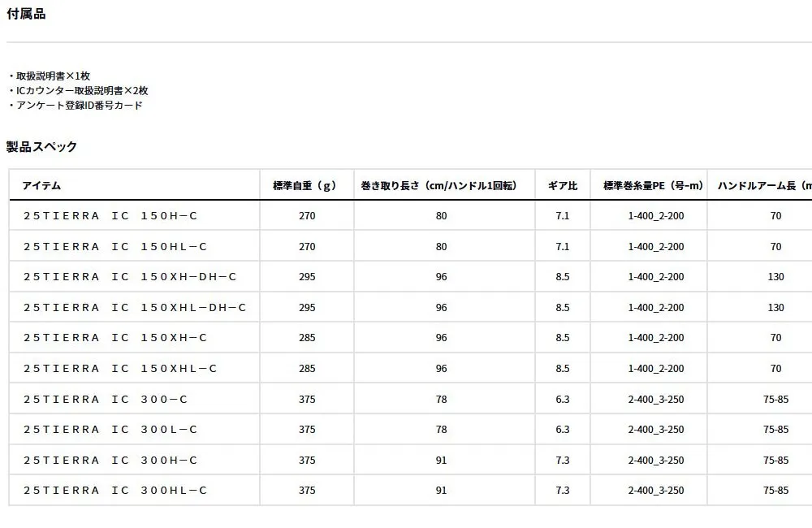Click line capacity 2-400_3-250 in 300L-C row
812x528 pixels.
pyautogui.click(x=656, y=430)
